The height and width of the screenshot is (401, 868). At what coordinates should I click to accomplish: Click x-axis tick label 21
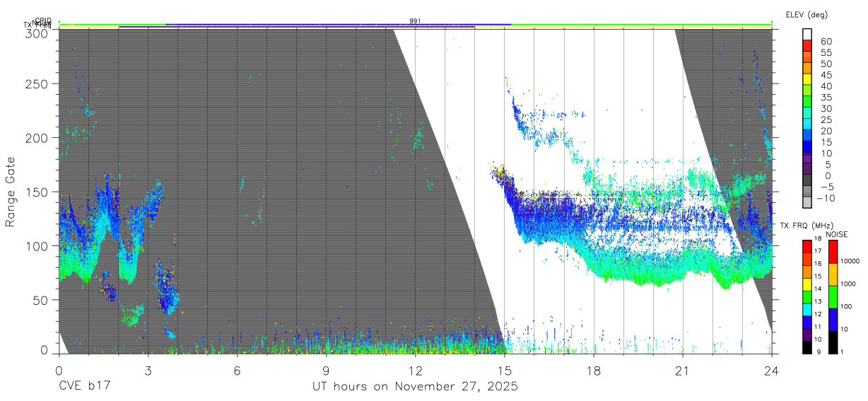(683, 371)
